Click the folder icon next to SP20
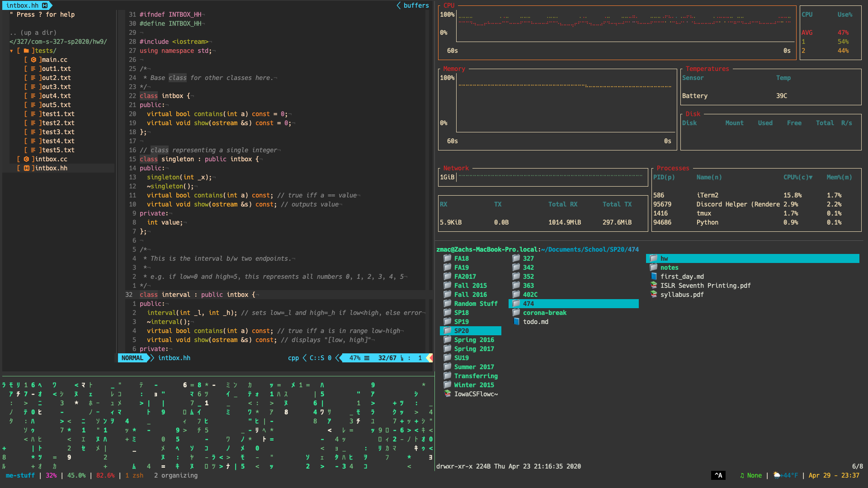The width and height of the screenshot is (868, 488). click(x=447, y=330)
